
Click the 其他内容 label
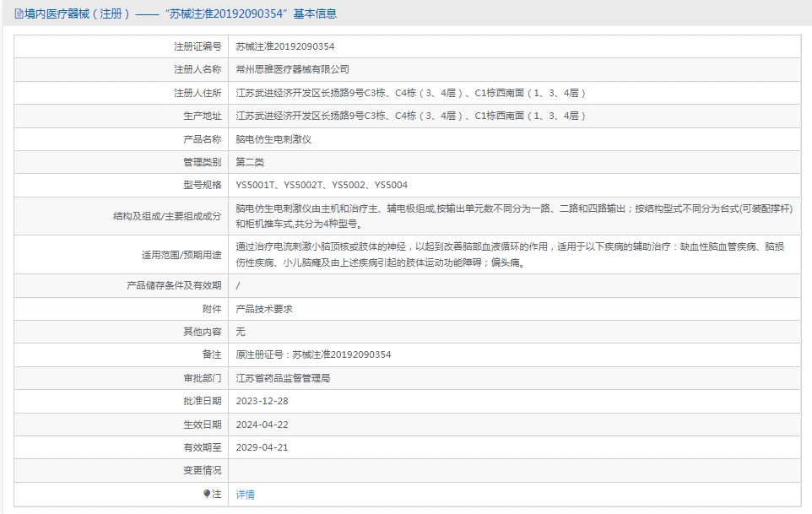coord(202,332)
